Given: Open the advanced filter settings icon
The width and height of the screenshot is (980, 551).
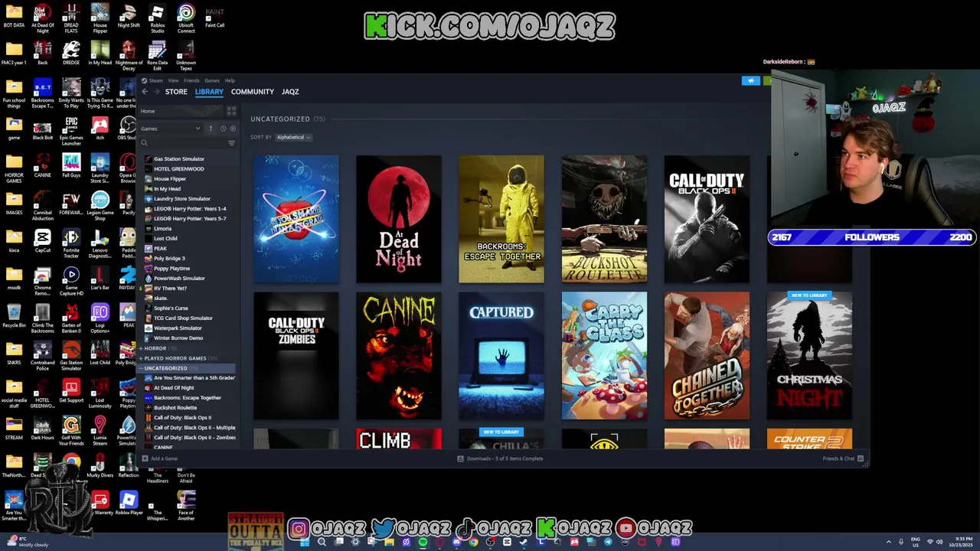Looking at the screenshot, I should click(231, 143).
